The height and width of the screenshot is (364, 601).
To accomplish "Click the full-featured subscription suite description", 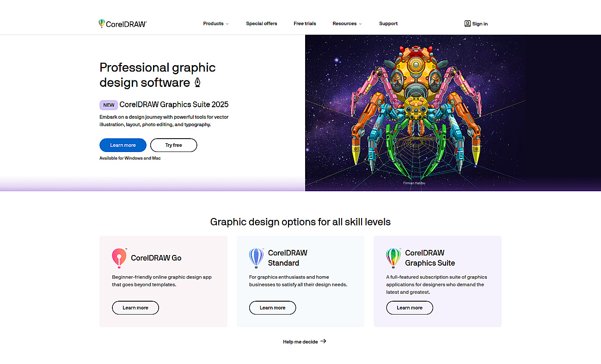I will point(436,285).
